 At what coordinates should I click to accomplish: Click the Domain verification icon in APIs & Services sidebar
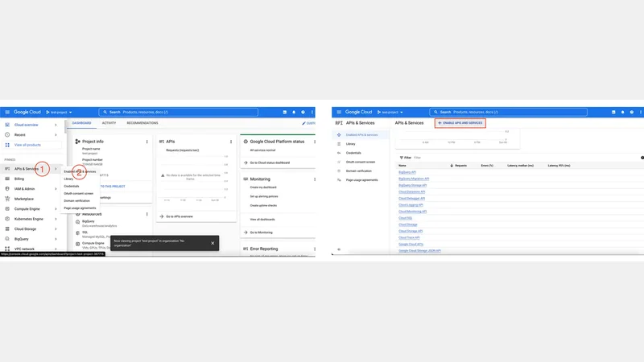(x=339, y=171)
